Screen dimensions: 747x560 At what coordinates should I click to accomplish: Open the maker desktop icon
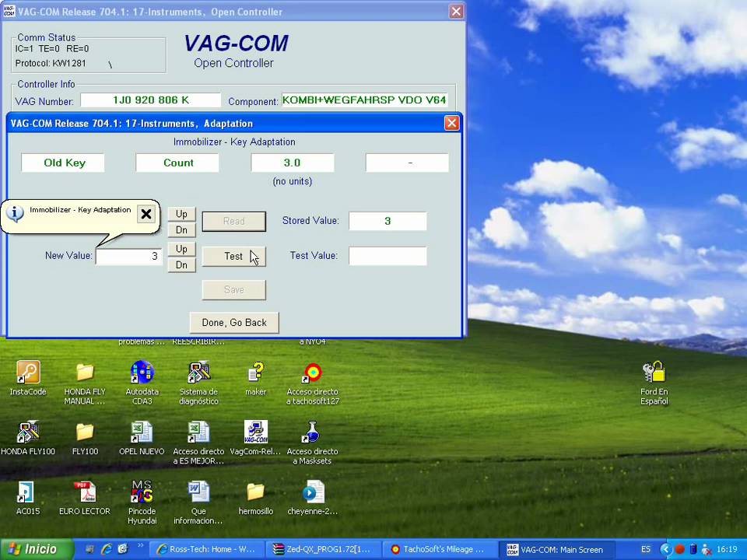click(256, 378)
